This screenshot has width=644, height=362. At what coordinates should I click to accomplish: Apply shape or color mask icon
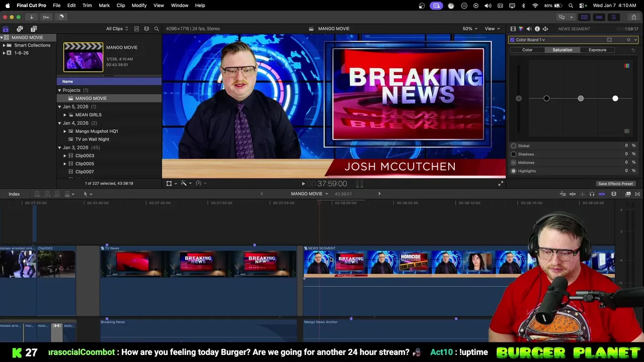coord(609,40)
